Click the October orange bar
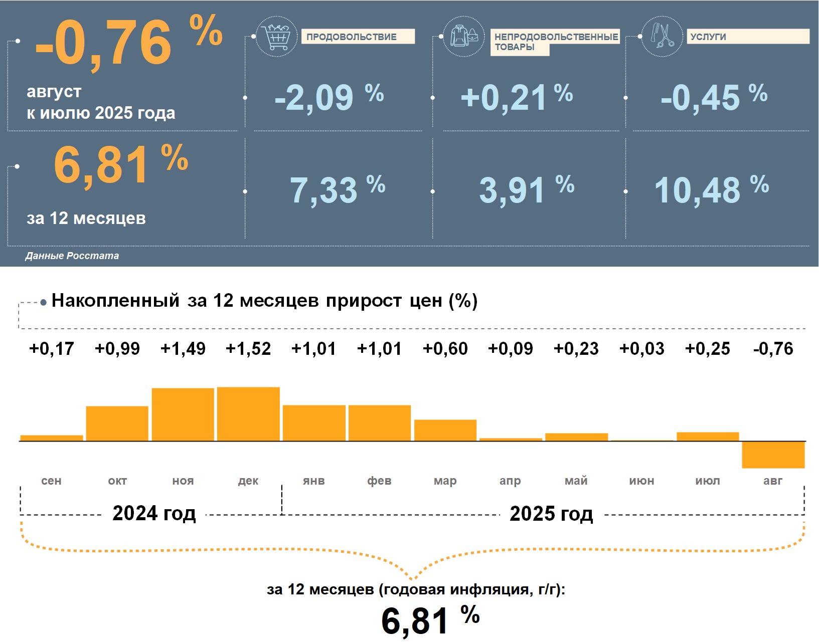This screenshot has width=819, height=644. tap(117, 423)
